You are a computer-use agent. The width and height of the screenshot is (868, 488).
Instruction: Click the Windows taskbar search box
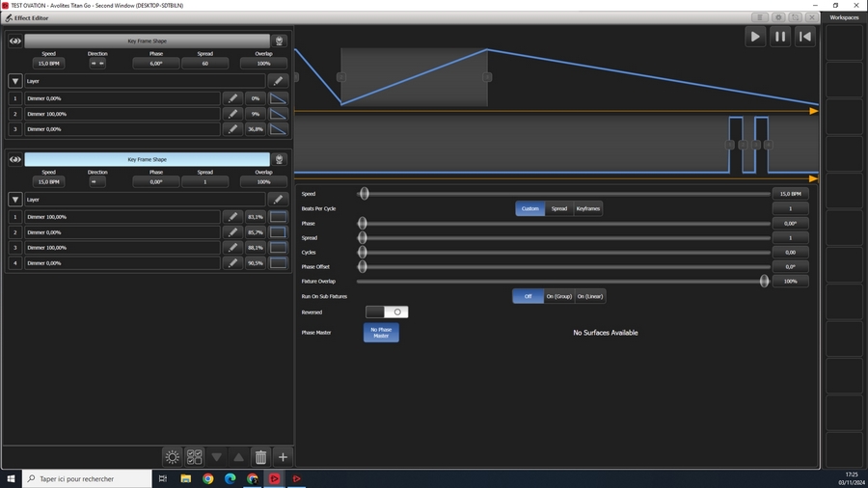click(87, 478)
